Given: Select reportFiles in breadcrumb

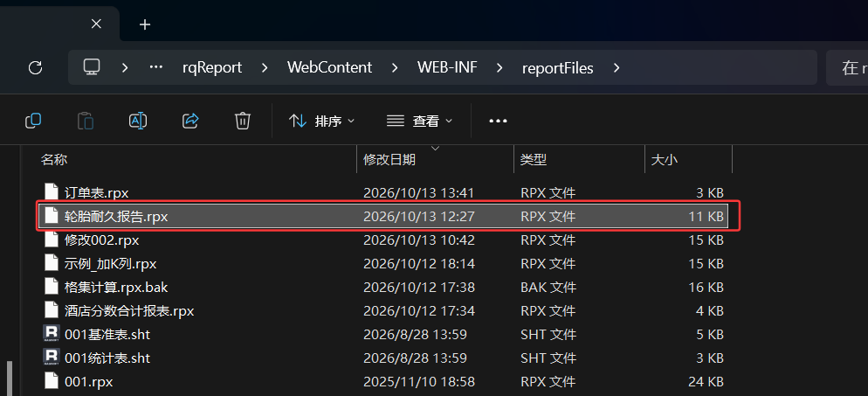Looking at the screenshot, I should click(x=557, y=68).
